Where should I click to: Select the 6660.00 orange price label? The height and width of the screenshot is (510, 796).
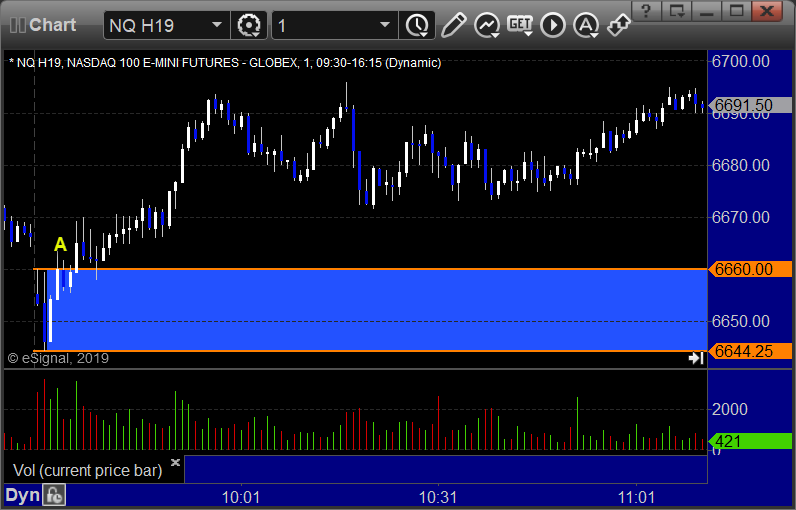(750, 269)
